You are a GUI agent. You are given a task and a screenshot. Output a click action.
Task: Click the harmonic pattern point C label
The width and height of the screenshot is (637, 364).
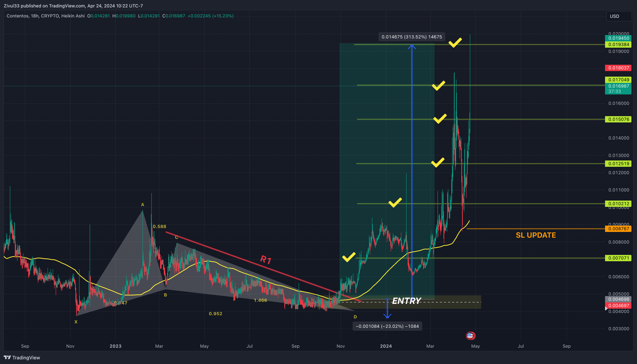tap(176, 237)
